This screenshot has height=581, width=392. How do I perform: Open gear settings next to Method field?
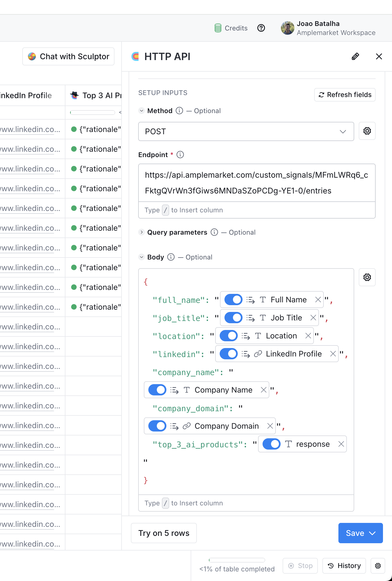point(367,131)
